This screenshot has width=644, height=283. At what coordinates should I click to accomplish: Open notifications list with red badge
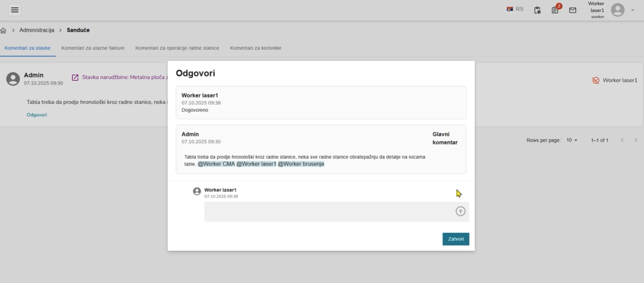555,10
